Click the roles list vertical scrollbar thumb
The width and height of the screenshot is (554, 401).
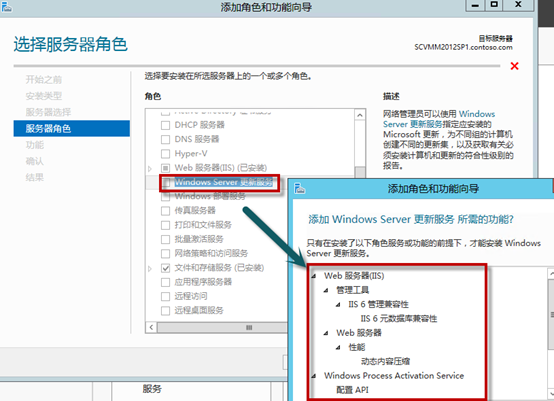pos(360,172)
